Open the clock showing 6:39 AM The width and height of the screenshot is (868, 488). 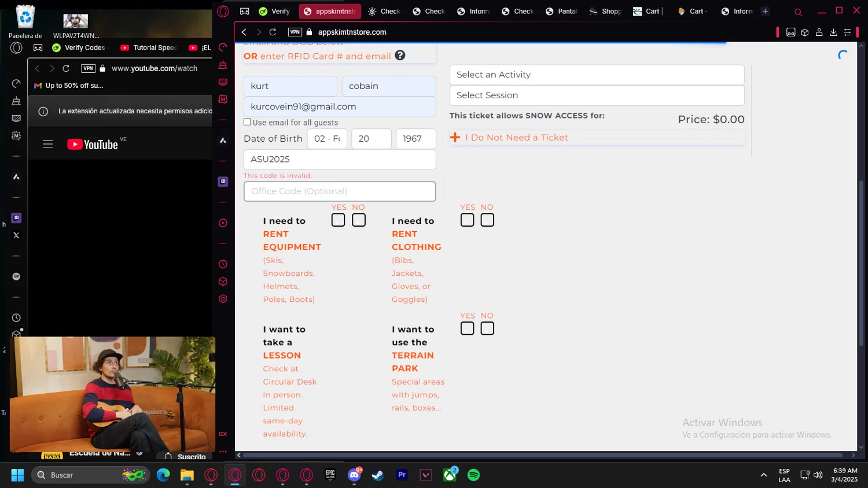[844, 475]
